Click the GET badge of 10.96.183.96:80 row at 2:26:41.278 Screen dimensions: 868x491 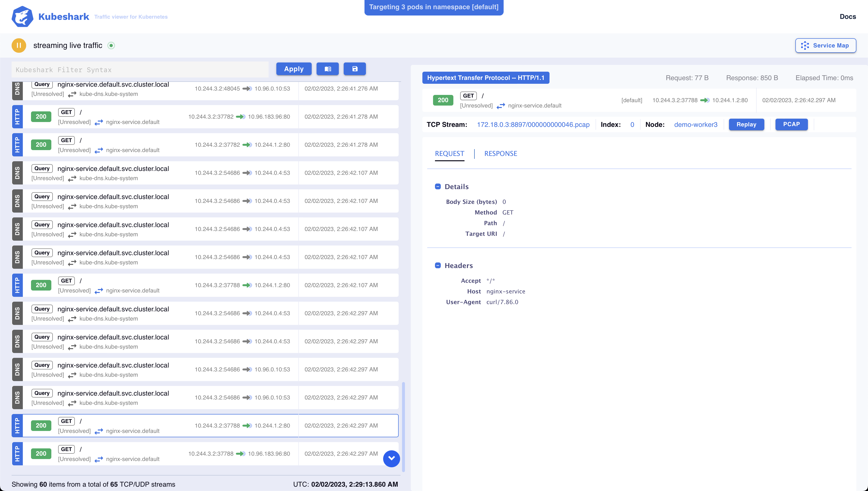(66, 112)
